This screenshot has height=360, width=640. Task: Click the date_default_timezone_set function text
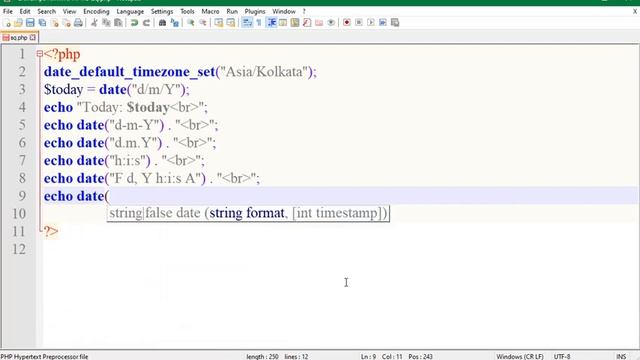[x=129, y=72]
